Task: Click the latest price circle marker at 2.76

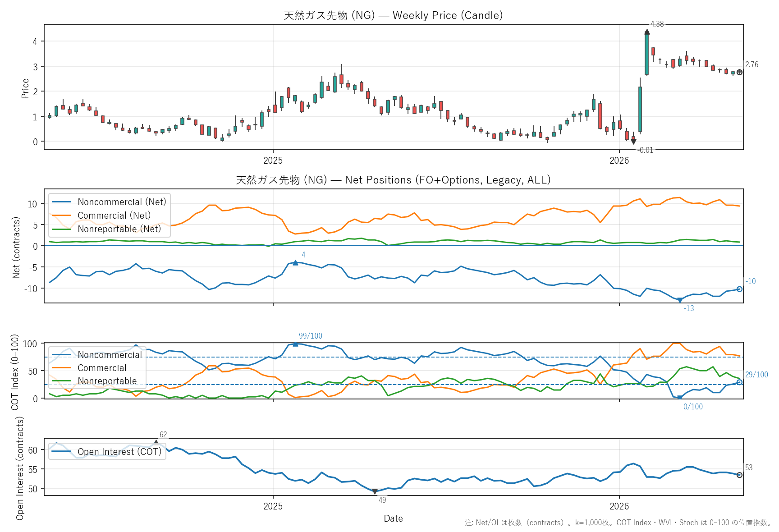Action: (x=739, y=72)
